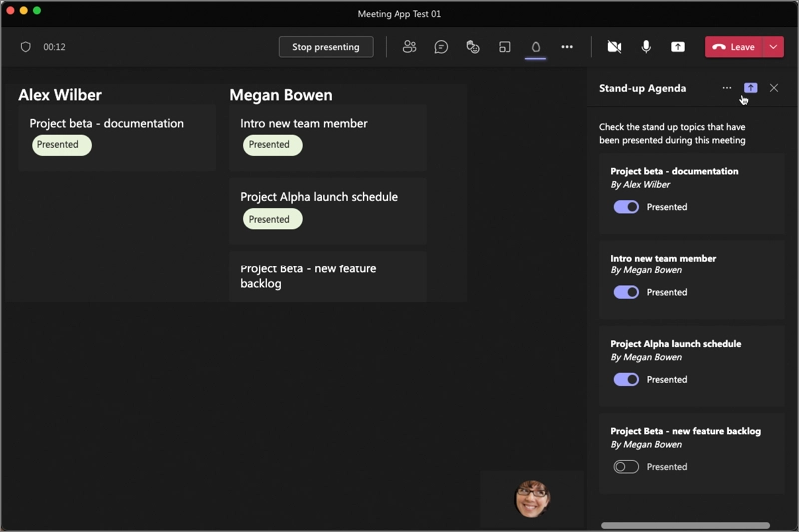This screenshot has width=799, height=532.
Task: Open the rooms icon in toolbar
Action: [505, 47]
